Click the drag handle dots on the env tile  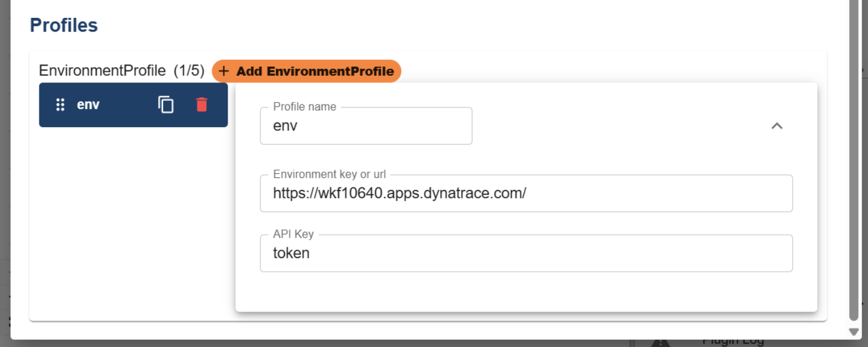60,105
